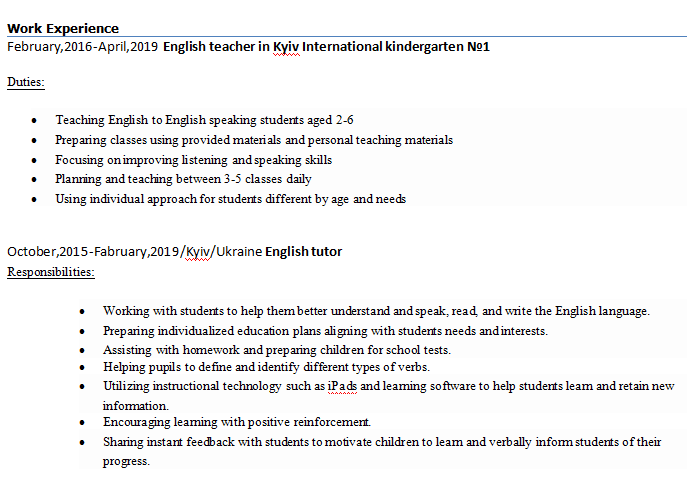Image resolution: width=687 pixels, height=494 pixels.
Task: Click the individual approach for students bullet
Action: tap(230, 199)
